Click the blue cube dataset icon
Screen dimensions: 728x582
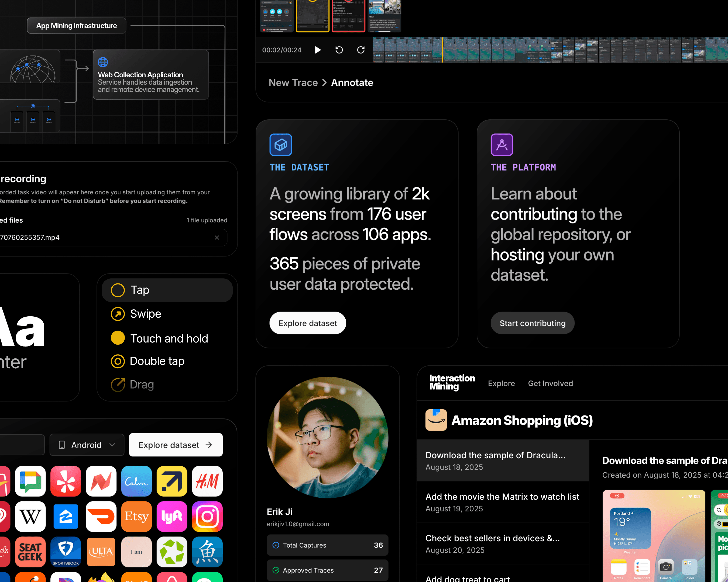[281, 145]
